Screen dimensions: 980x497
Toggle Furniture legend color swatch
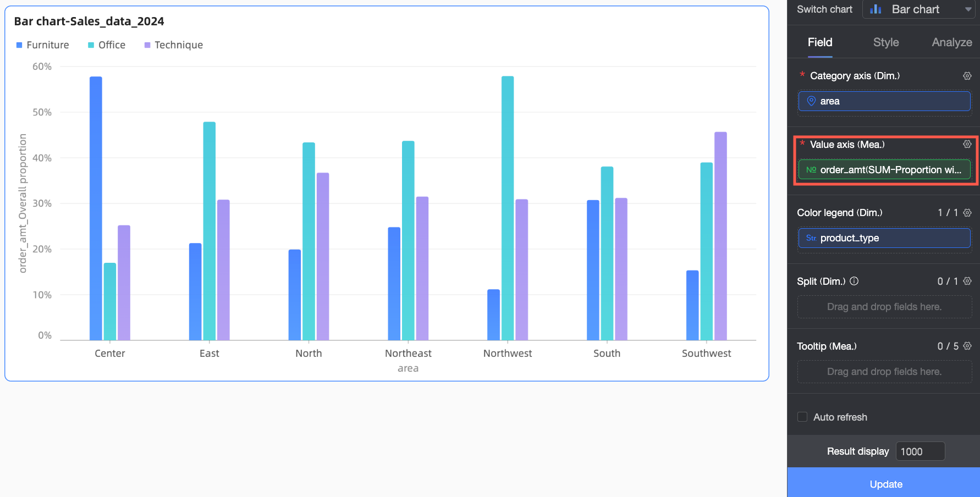click(x=19, y=45)
